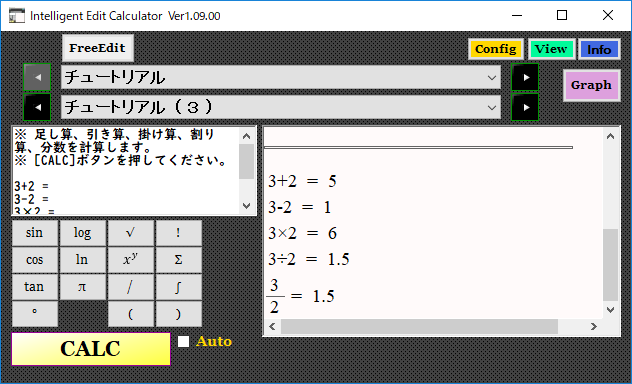
Task: Go to previous tutorial item arrow
Action: tap(37, 107)
